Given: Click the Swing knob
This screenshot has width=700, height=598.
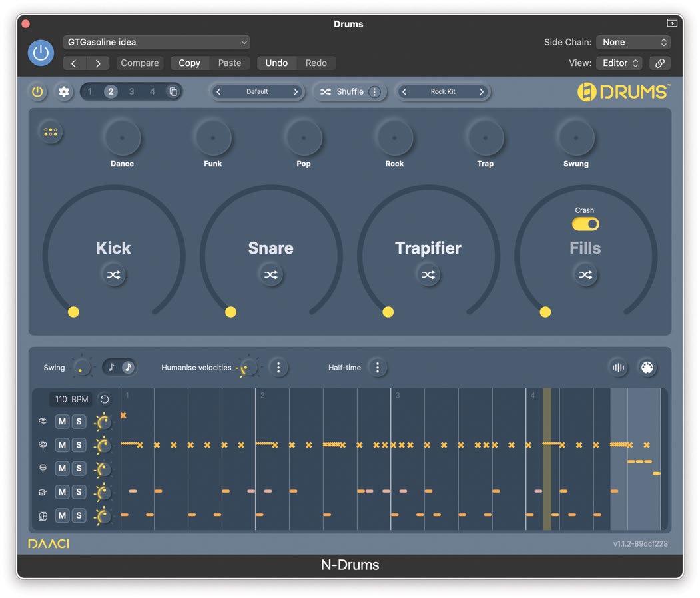Looking at the screenshot, I should pyautogui.click(x=82, y=368).
